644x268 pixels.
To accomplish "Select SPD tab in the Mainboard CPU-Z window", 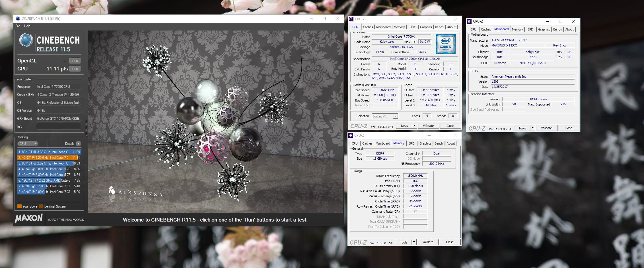I will pyautogui.click(x=530, y=29).
